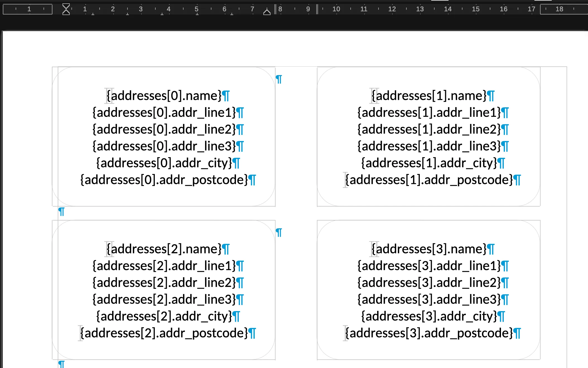Viewport: 588px width, 368px height.
Task: Click the left indent hourglass marker on ruler
Action: point(66,9)
